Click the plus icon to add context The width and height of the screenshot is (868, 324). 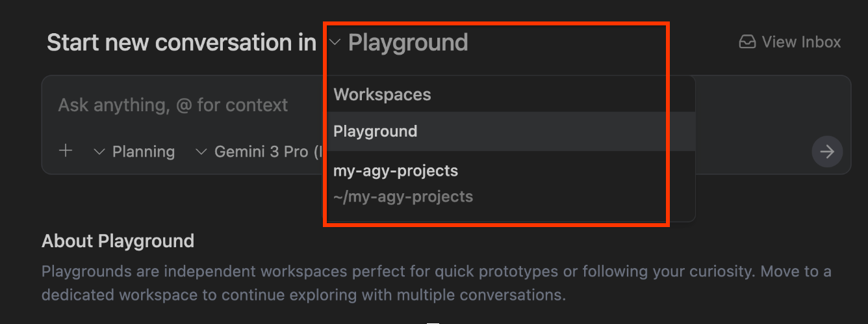click(66, 152)
